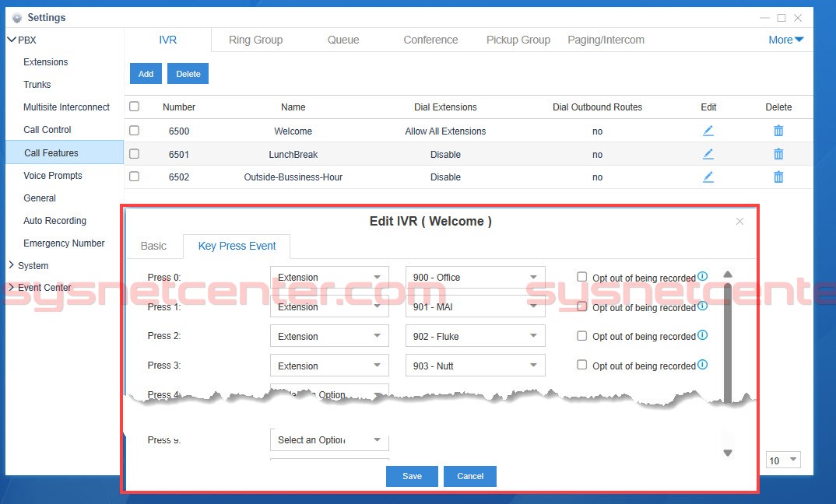Image resolution: width=836 pixels, height=504 pixels.
Task: Click the Settings gear icon in title bar
Action: click(x=17, y=17)
